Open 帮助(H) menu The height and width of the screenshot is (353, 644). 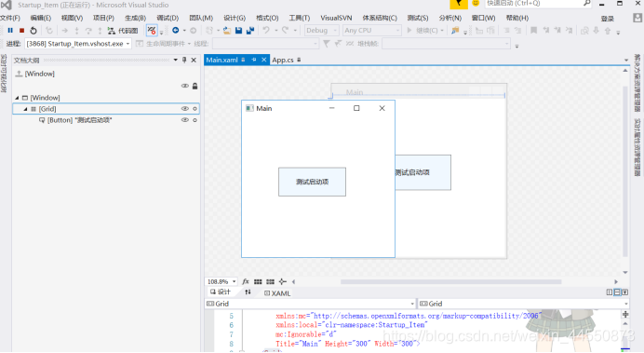click(x=517, y=18)
